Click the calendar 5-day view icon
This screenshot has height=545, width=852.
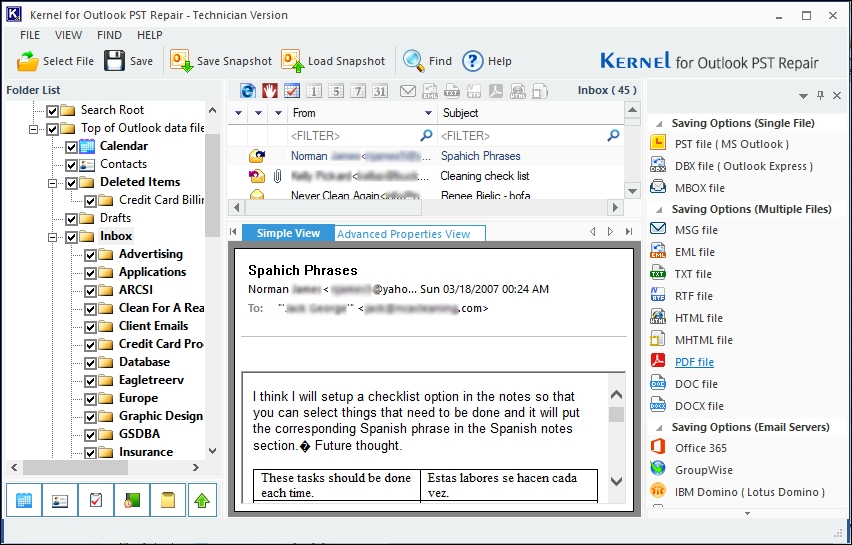click(x=336, y=91)
